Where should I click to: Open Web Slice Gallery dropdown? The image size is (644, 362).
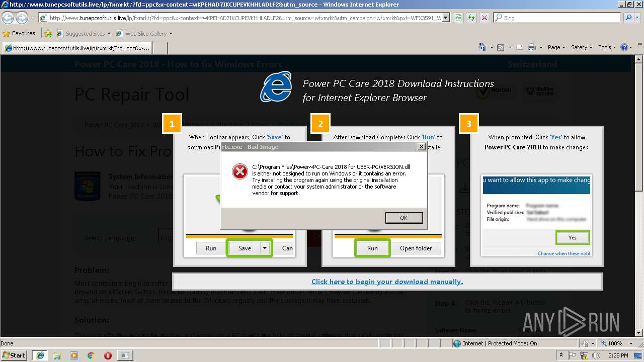(144, 34)
